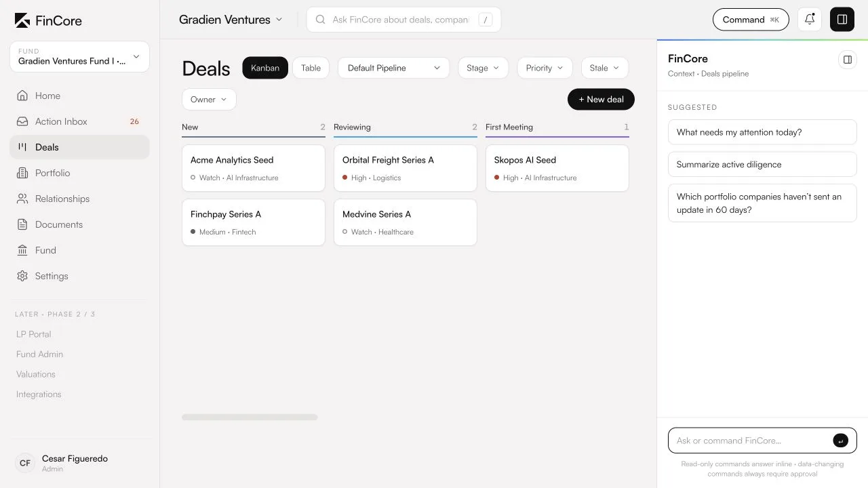Click the Action Inbox tray icon

pyautogui.click(x=22, y=121)
